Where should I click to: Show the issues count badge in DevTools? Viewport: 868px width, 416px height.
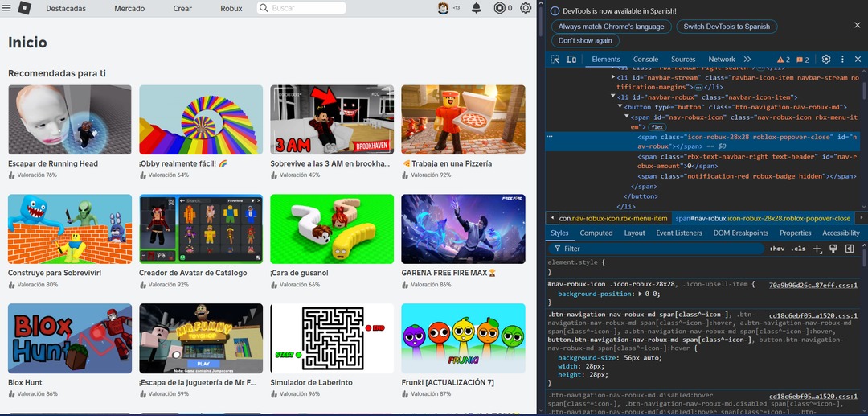point(803,60)
